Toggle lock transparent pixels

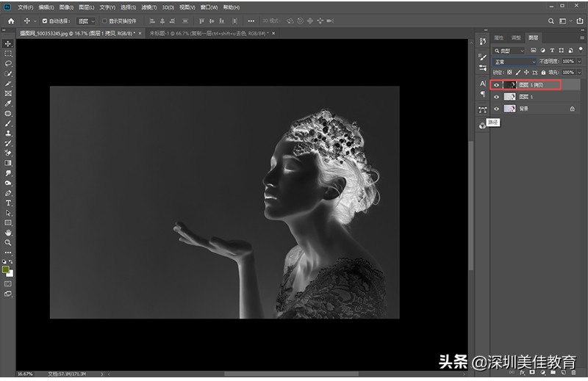click(x=509, y=72)
